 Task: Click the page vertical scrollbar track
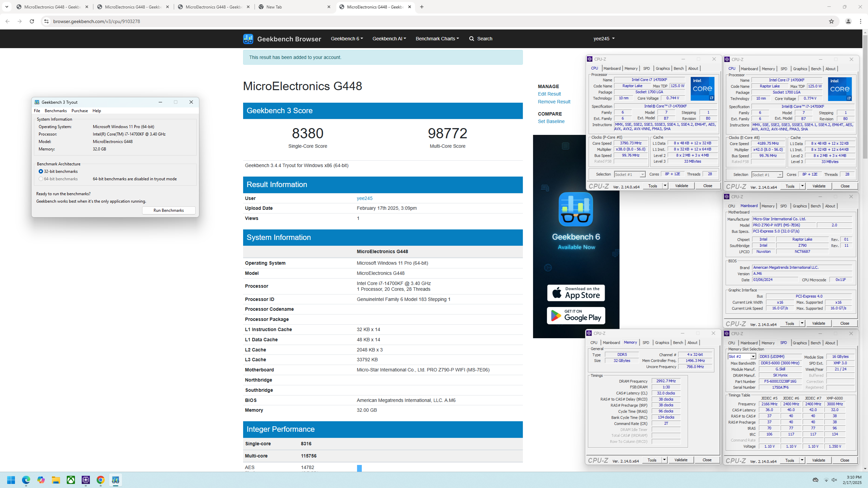pos(865,251)
